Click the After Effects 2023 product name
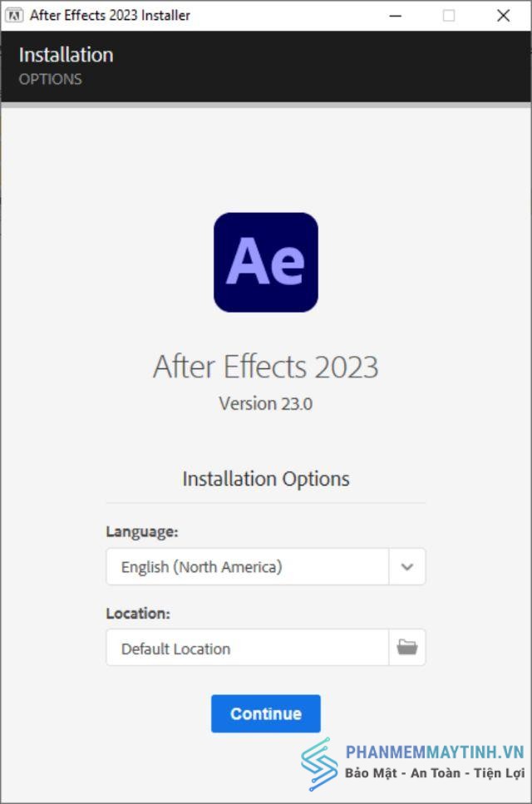Viewport: 532px width, 804px height. point(265,367)
